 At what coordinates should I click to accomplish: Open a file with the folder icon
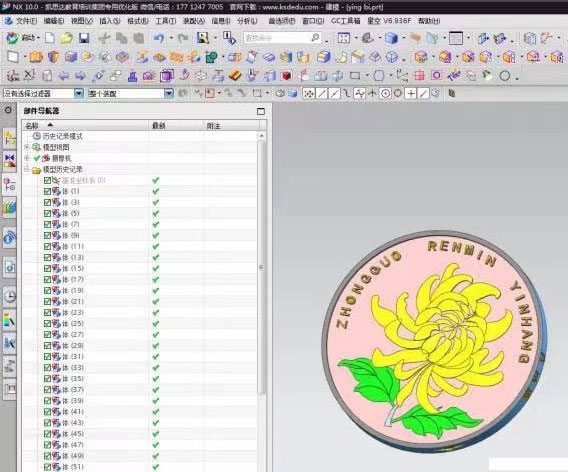pyautogui.click(x=66, y=38)
